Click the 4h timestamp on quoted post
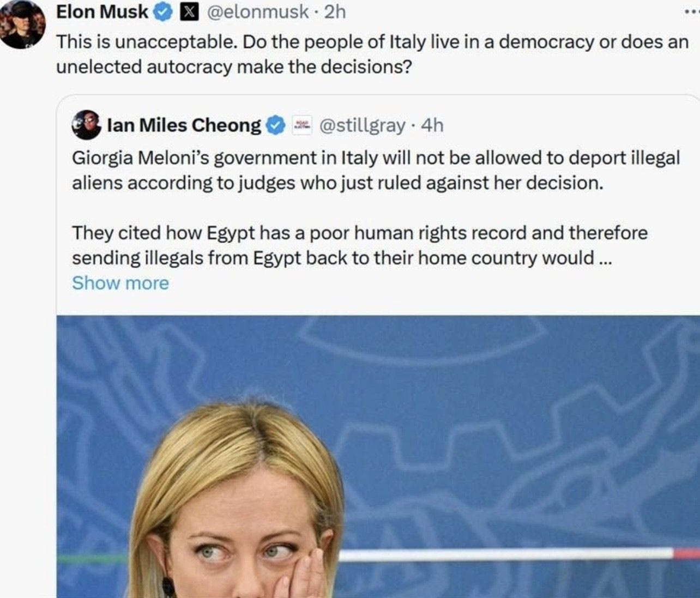The width and height of the screenshot is (700, 598). (x=432, y=125)
